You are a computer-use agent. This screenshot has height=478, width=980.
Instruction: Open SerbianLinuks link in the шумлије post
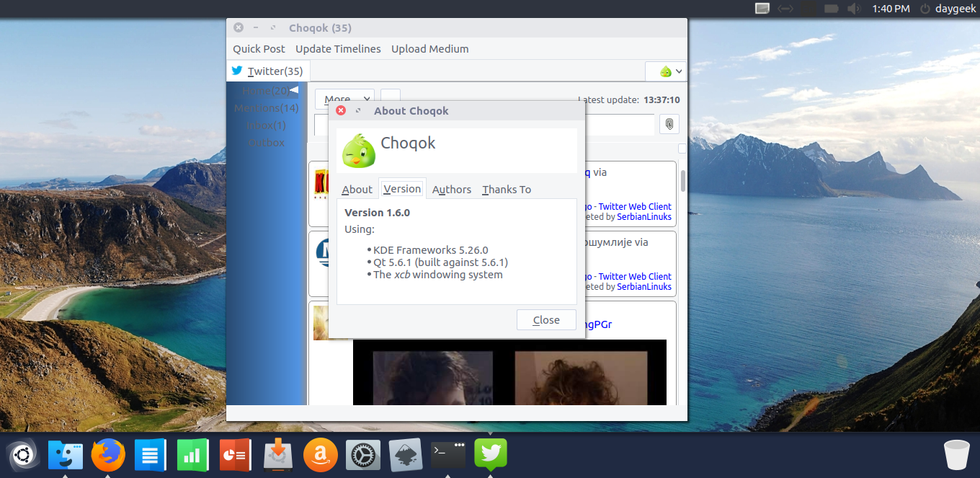[x=644, y=286]
